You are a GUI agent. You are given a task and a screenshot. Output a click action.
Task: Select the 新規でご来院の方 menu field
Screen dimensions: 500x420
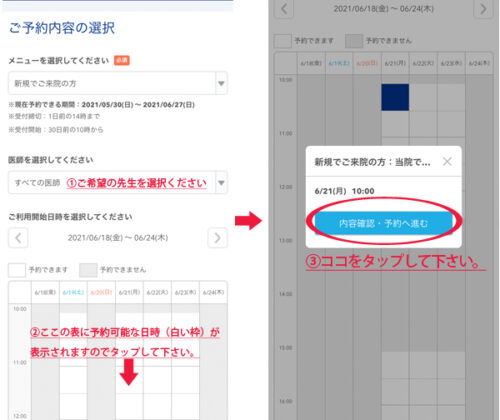(118, 83)
